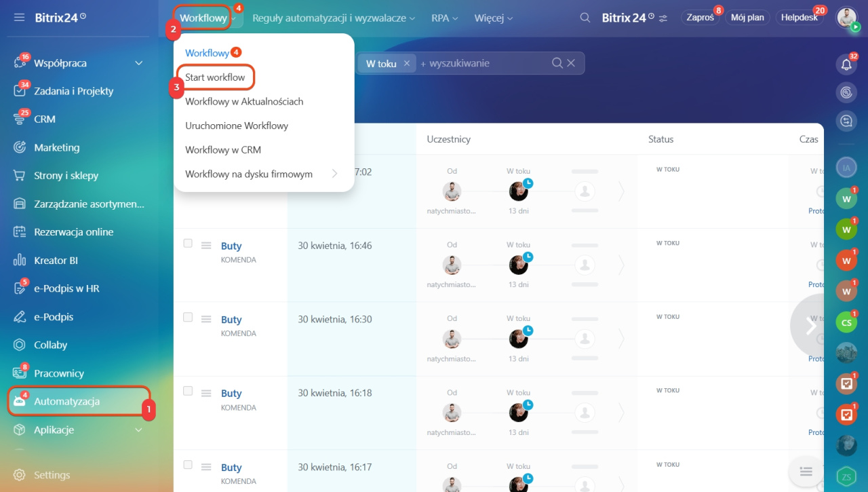Select the Buty row from 16:30

(x=188, y=317)
